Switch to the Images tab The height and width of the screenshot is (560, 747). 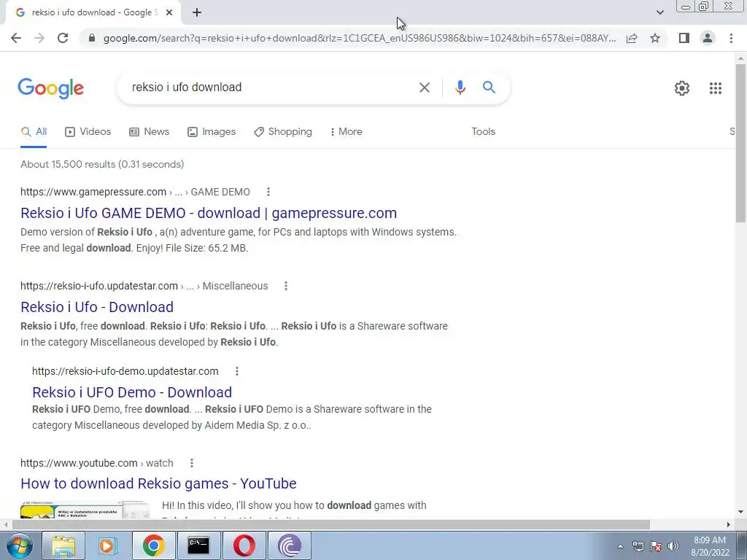[x=212, y=132]
